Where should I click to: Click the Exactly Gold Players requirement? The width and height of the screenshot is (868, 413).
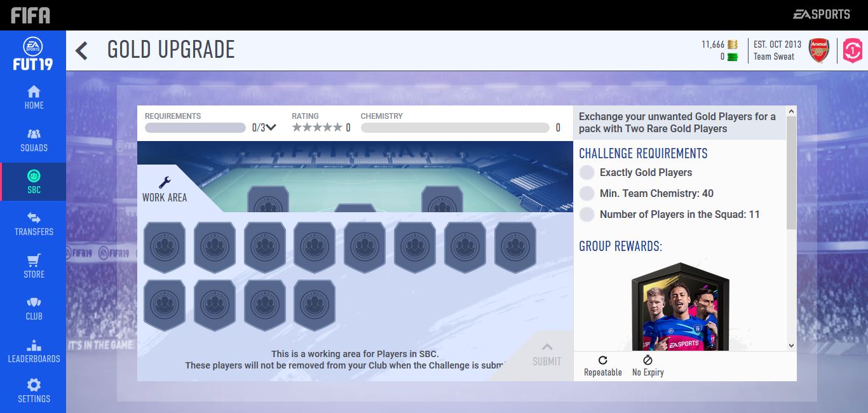[646, 172]
